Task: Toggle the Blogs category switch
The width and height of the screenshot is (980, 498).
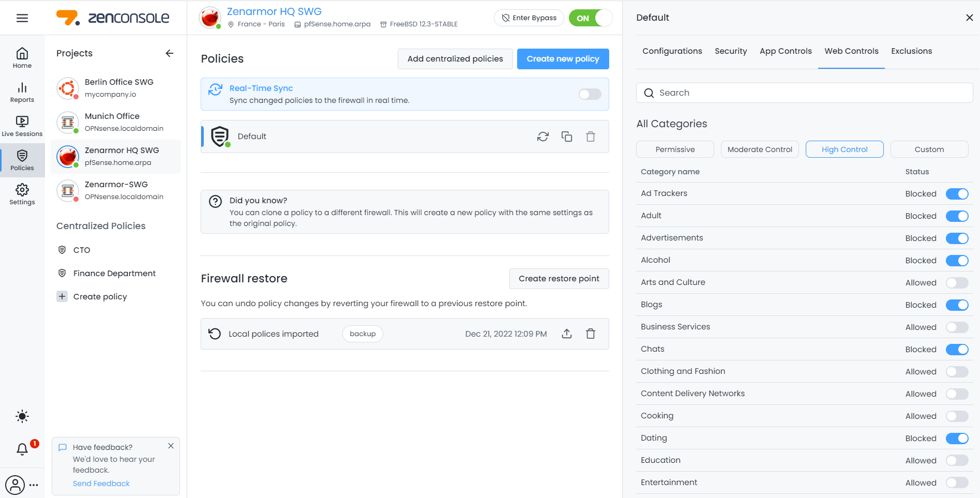Action: pos(957,305)
